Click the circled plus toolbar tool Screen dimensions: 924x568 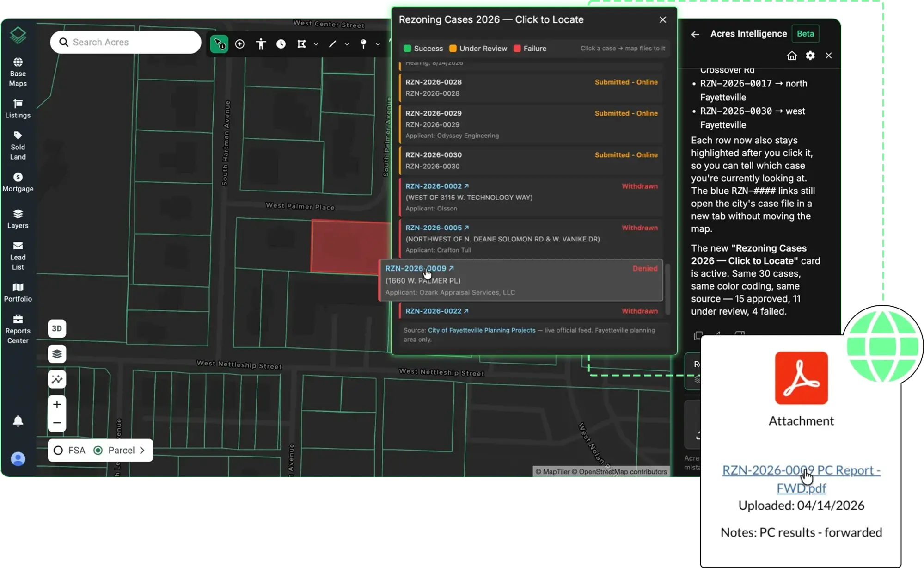[x=240, y=44]
